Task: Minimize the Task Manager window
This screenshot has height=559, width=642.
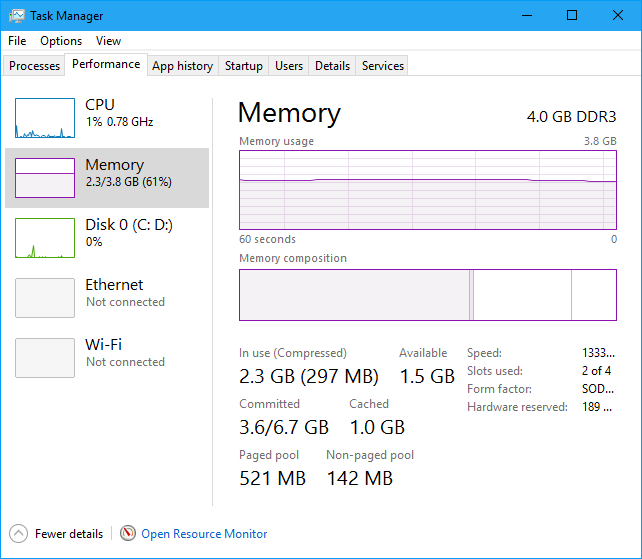Action: [527, 16]
